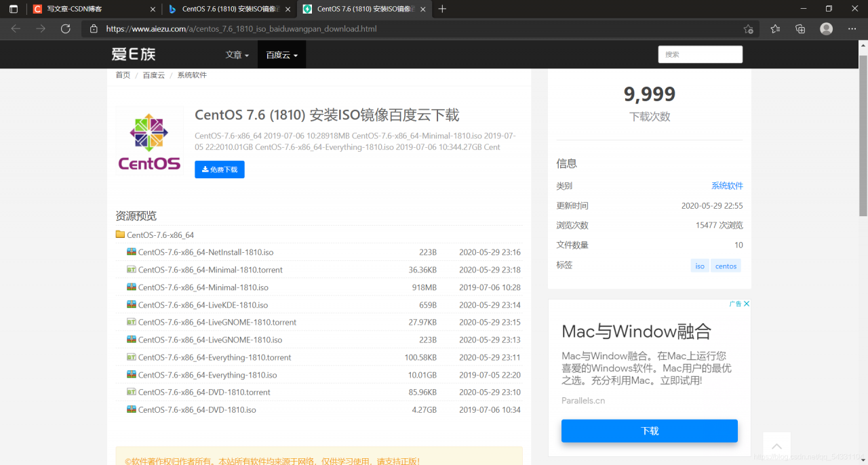Click the 9,999 download count

point(650,94)
